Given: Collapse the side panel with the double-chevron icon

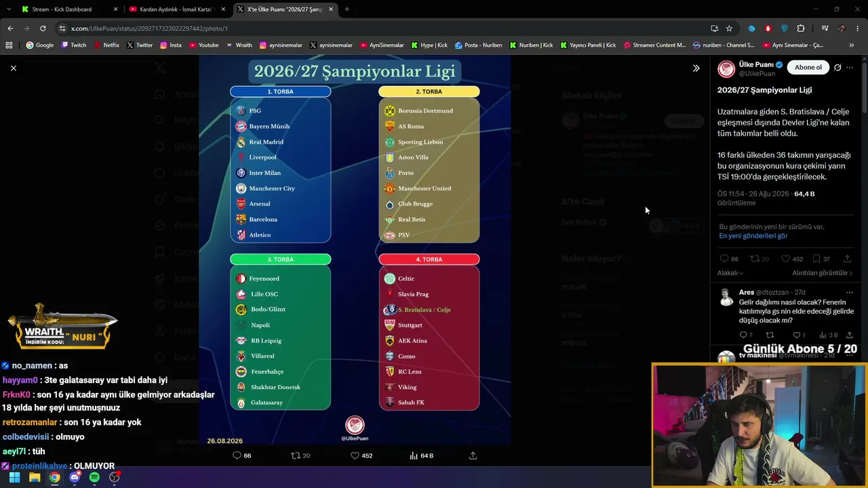Looking at the screenshot, I should (696, 68).
